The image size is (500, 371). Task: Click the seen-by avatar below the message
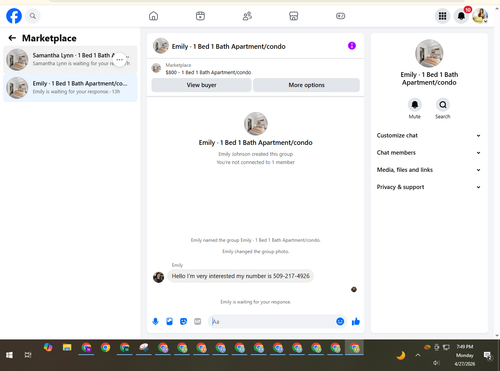(354, 289)
